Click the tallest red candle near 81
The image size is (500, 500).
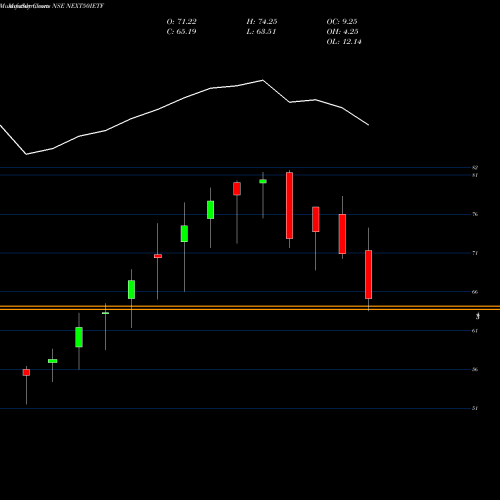pos(289,205)
